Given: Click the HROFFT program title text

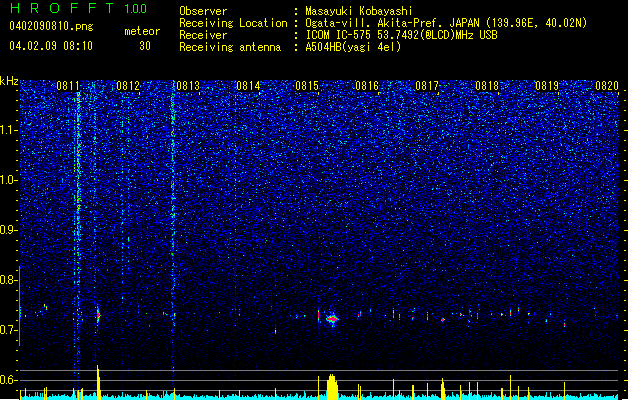Looking at the screenshot, I should [x=62, y=8].
